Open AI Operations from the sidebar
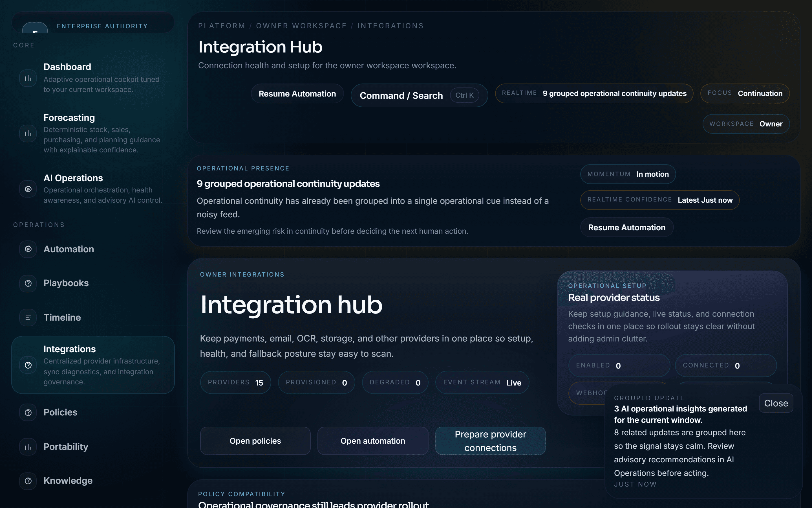The width and height of the screenshot is (812, 508). coord(93,189)
